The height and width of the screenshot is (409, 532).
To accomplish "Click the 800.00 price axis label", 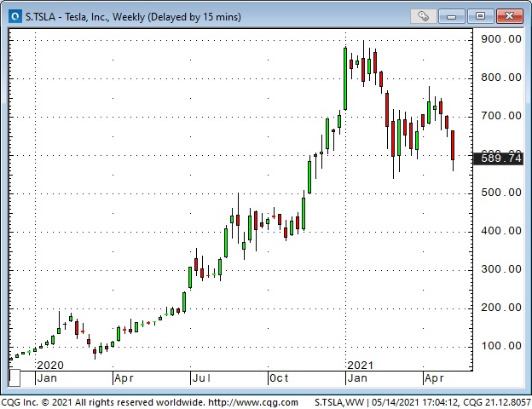I will pos(501,78).
